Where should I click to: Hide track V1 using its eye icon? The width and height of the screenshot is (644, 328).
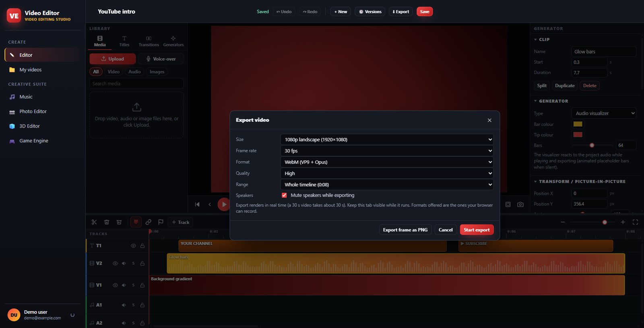point(115,285)
